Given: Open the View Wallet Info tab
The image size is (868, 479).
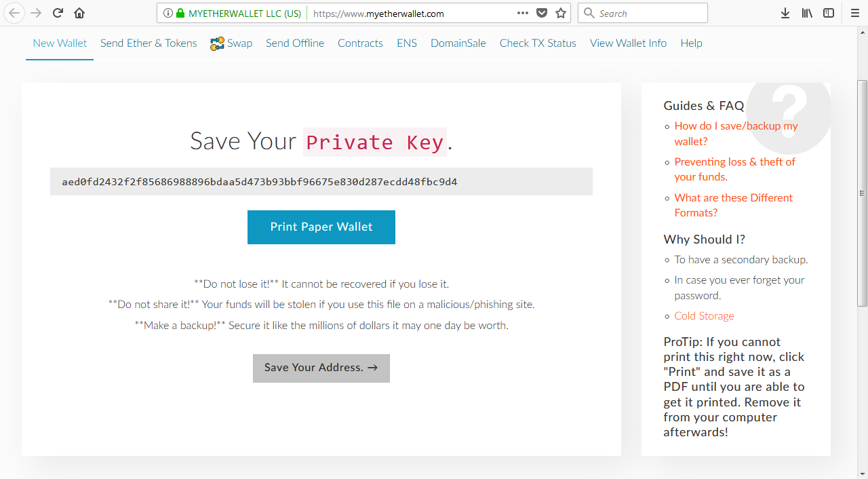Looking at the screenshot, I should 628,43.
